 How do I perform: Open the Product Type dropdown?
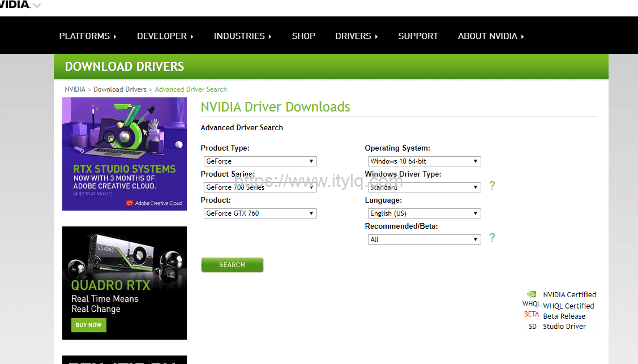coord(260,161)
